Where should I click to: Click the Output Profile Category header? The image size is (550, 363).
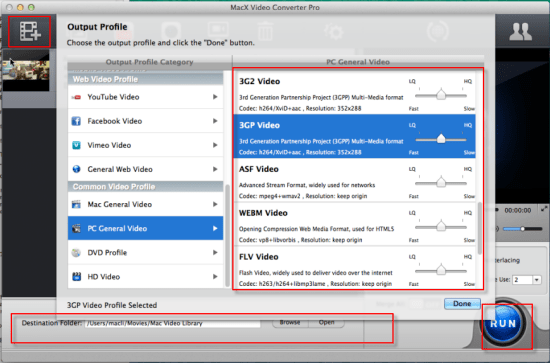coord(149,62)
